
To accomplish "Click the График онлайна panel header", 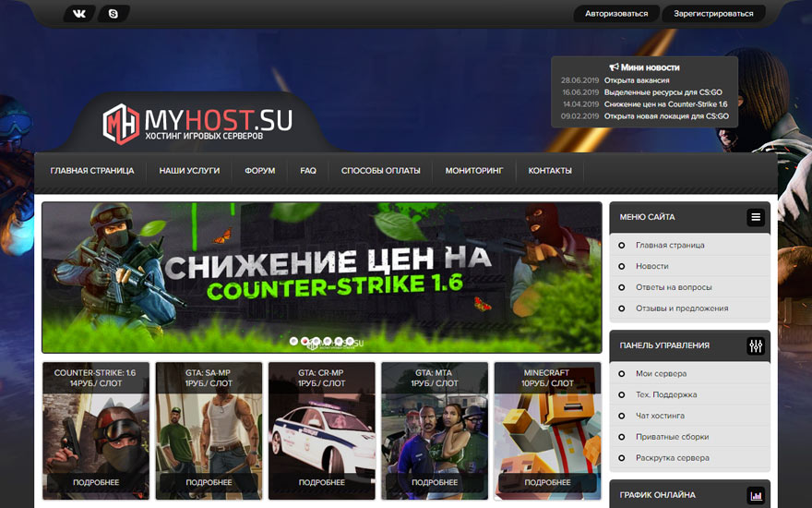I will point(690,494).
